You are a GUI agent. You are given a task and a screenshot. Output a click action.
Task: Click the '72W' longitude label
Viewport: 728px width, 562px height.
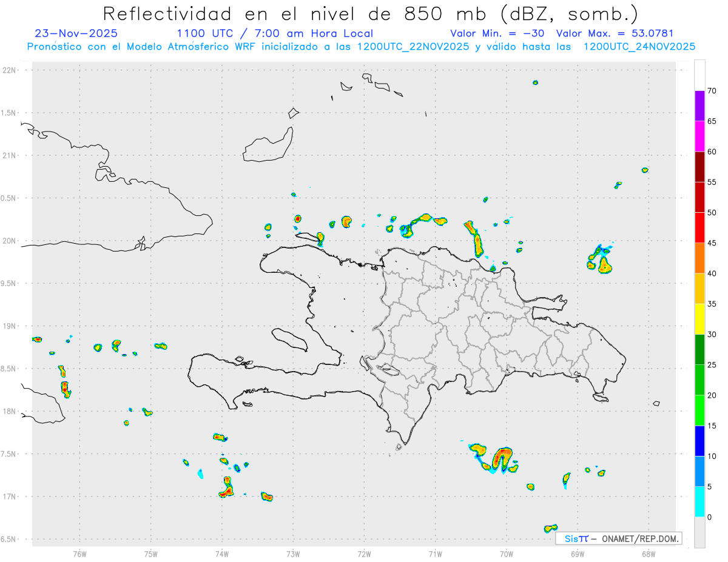click(364, 554)
